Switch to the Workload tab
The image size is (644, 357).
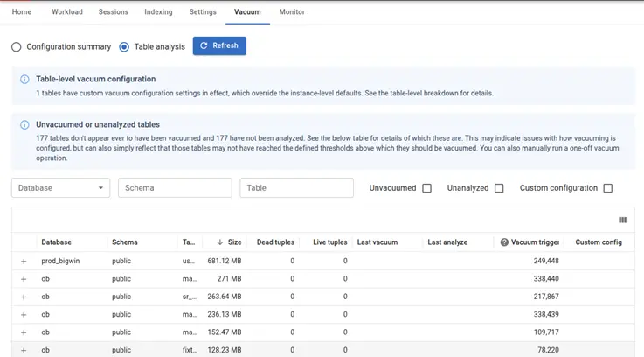67,12
